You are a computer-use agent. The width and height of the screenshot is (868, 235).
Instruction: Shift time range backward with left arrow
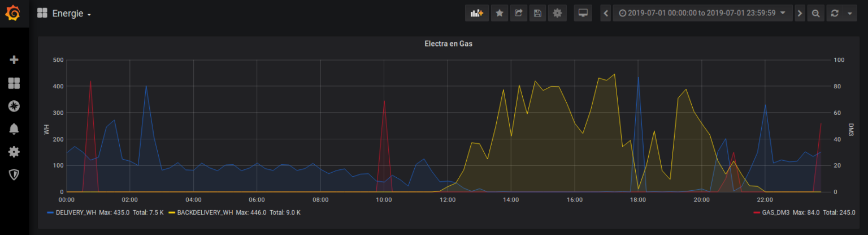(x=606, y=13)
